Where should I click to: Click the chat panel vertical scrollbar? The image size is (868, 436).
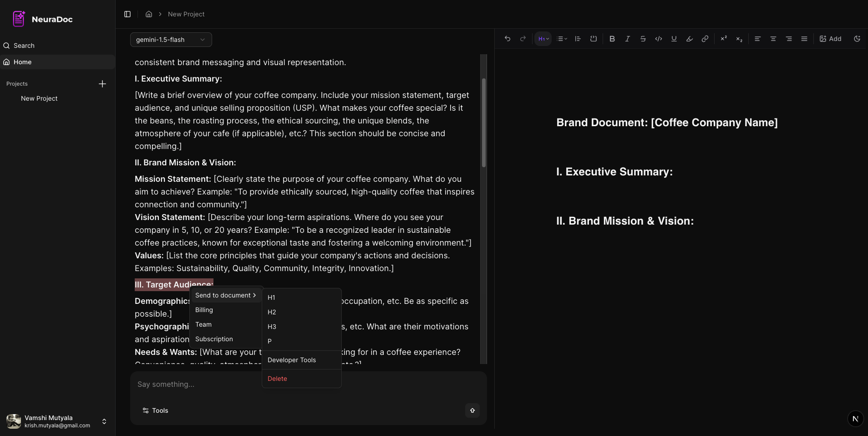tap(484, 123)
